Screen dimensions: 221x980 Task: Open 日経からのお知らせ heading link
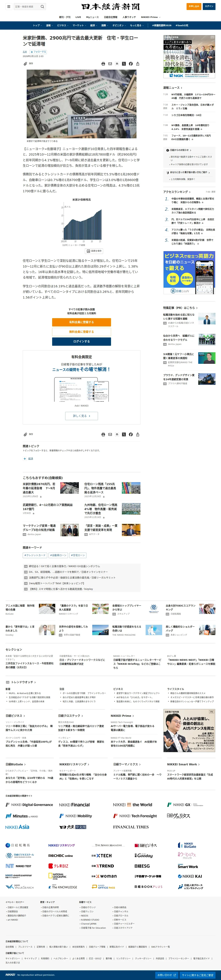[179, 150]
